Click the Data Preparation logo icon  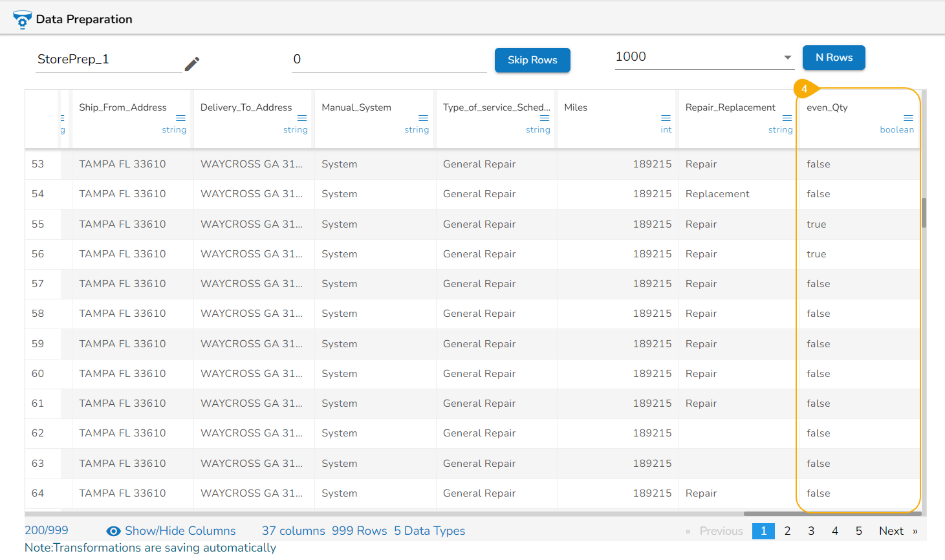22,19
